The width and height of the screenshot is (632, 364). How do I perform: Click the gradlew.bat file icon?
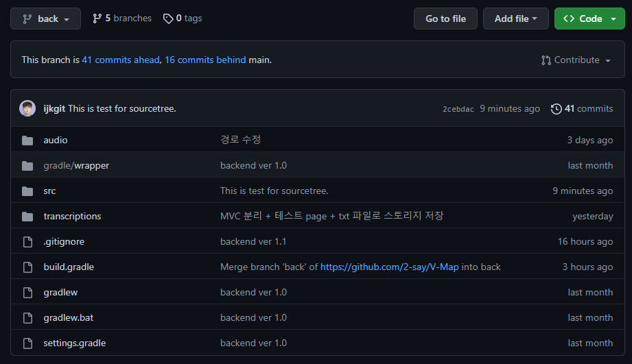click(x=27, y=317)
